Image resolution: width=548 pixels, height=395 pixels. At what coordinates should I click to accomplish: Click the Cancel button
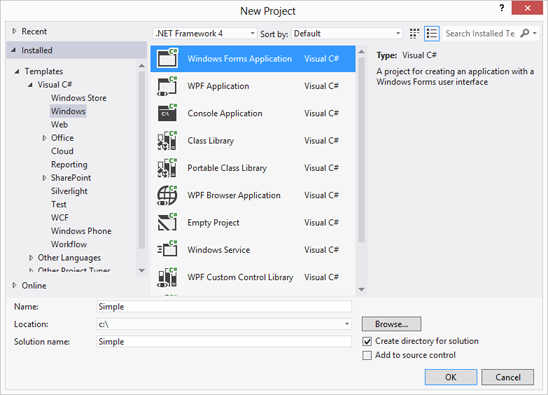point(507,377)
